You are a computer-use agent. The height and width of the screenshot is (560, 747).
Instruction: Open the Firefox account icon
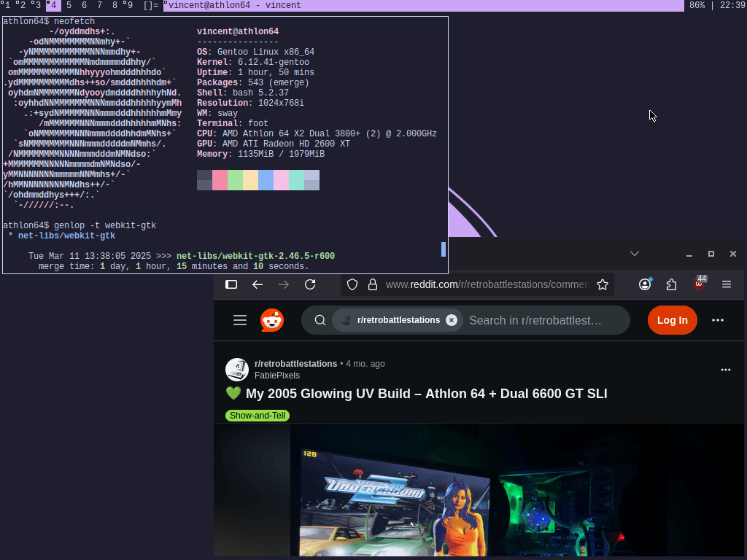point(645,284)
